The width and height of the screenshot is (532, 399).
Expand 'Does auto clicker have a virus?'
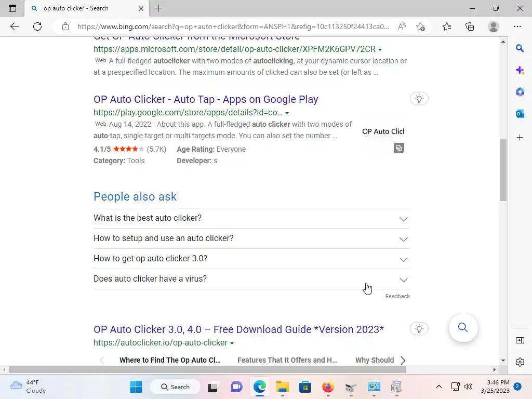[251, 279]
